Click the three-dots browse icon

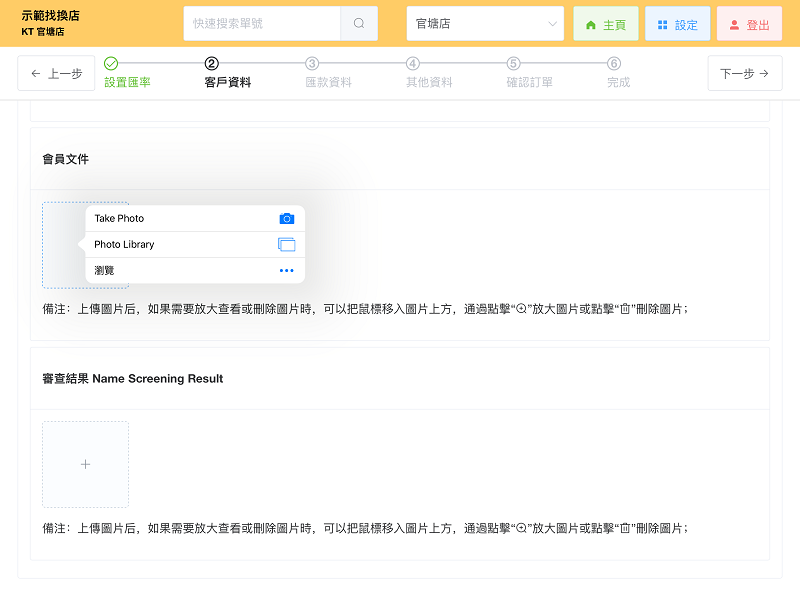[287, 270]
